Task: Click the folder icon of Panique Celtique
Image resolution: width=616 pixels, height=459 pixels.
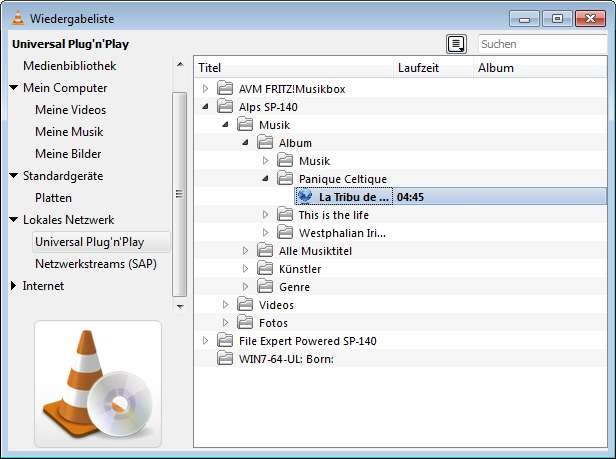Action: 285,178
